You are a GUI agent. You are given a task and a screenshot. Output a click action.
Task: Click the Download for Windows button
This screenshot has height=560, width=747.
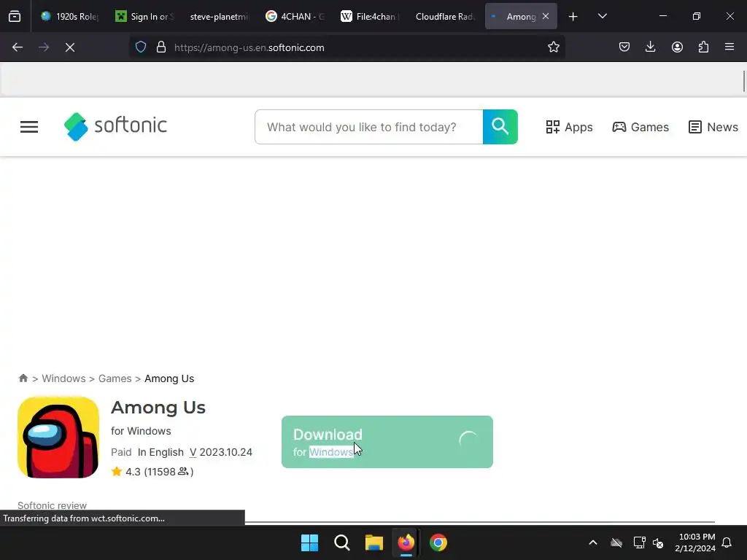387,442
